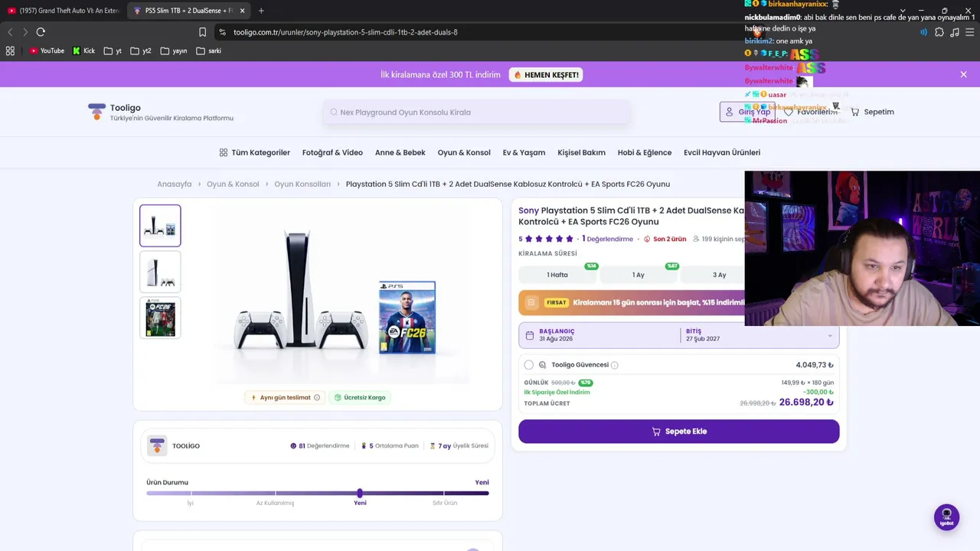Image resolution: width=980 pixels, height=551 pixels.
Task: Select the FC26 game cover thumbnail
Action: point(160,318)
